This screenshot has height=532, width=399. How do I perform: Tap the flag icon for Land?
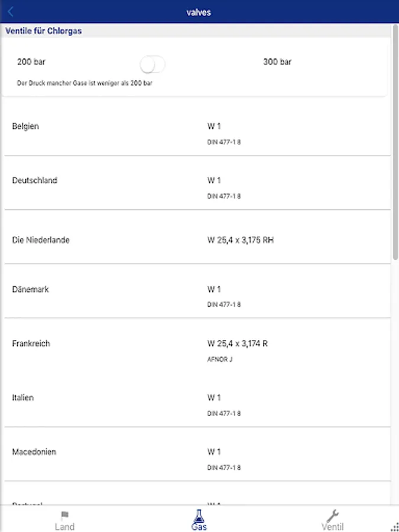(65, 515)
